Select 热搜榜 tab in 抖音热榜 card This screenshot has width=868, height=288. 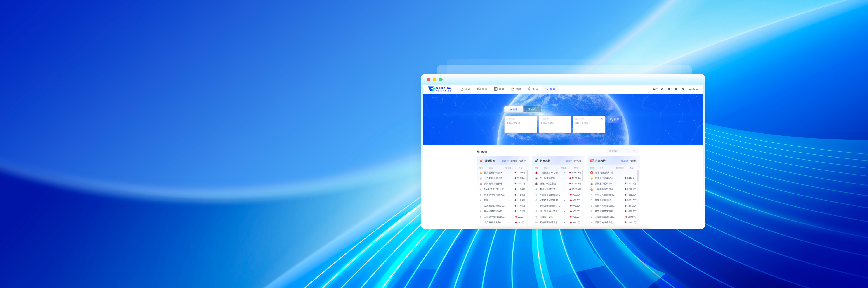pyautogui.click(x=569, y=161)
